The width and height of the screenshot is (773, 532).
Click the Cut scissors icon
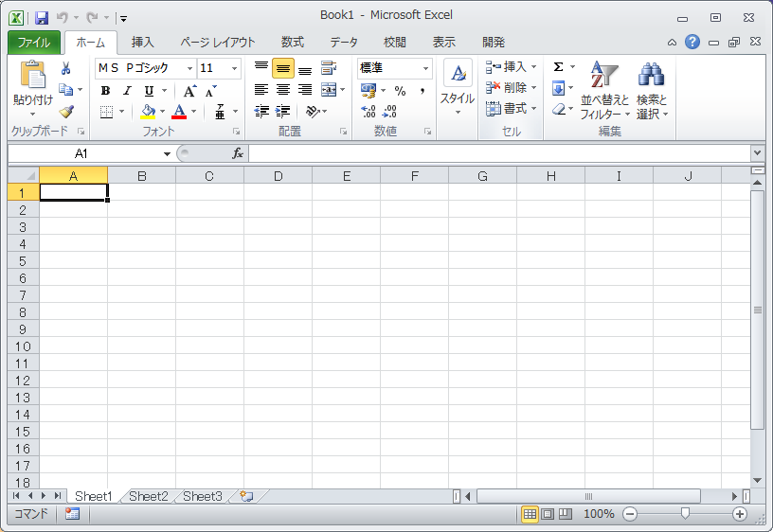(65, 68)
